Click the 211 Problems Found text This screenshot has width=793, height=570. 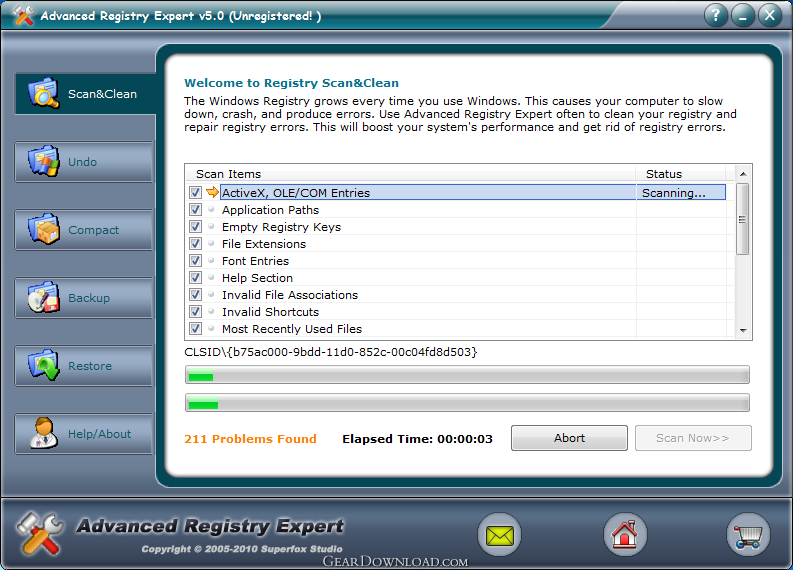tap(250, 439)
